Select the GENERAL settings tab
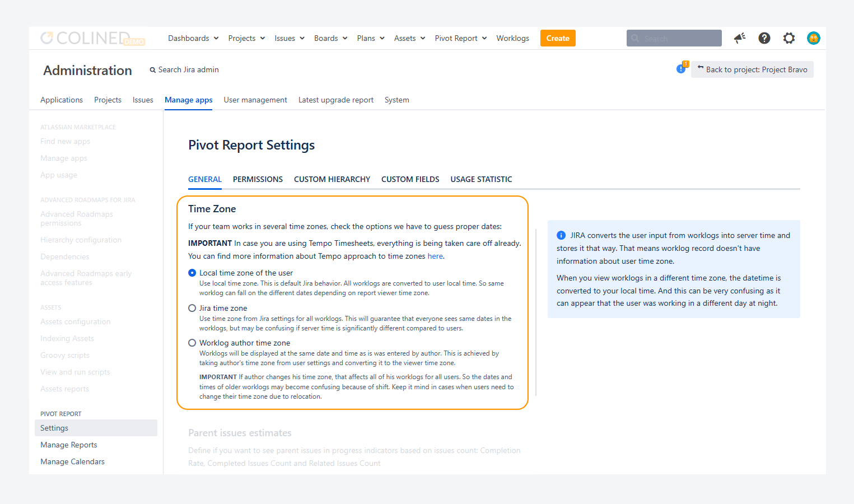Viewport: 854px width, 504px height. 205,179
